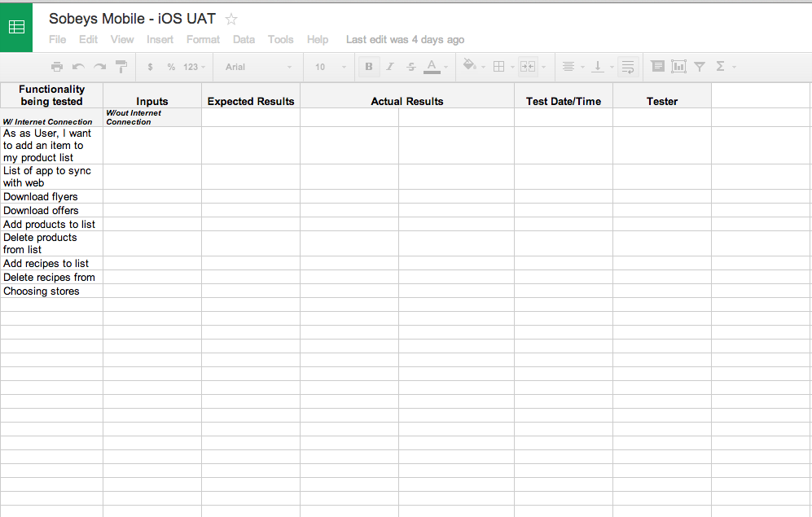Screen dimensions: 812x517
Task: Open the 123 more formats dropdown
Action: pyautogui.click(x=194, y=67)
